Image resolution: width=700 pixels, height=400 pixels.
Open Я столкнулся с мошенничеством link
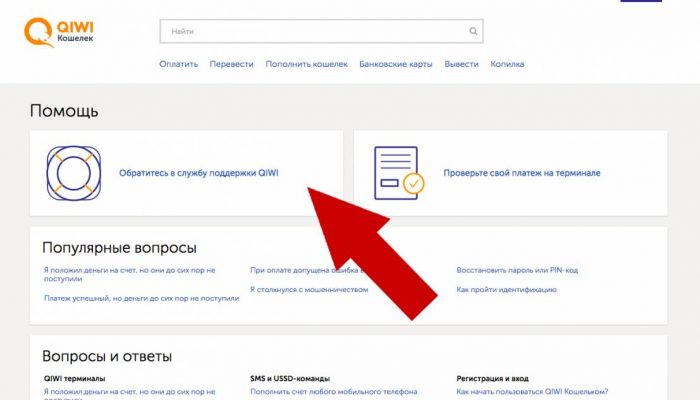(x=309, y=290)
